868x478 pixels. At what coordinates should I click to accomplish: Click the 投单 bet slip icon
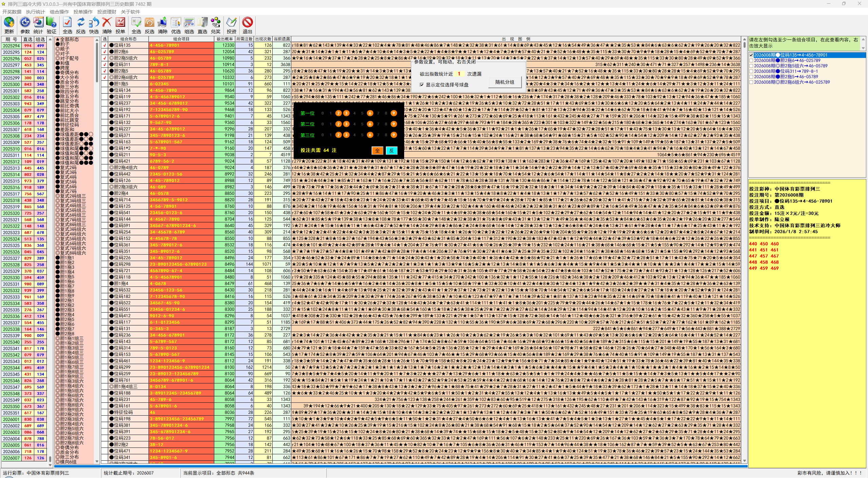[x=120, y=23]
